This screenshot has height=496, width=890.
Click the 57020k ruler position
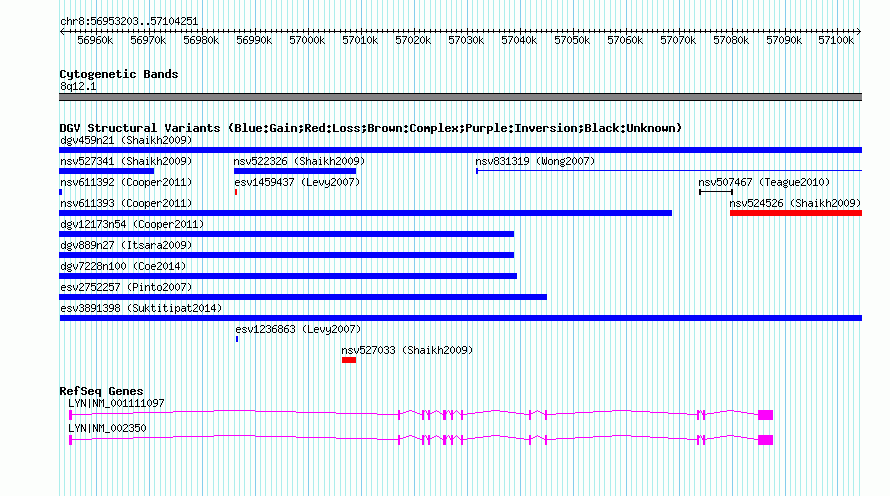click(x=413, y=40)
